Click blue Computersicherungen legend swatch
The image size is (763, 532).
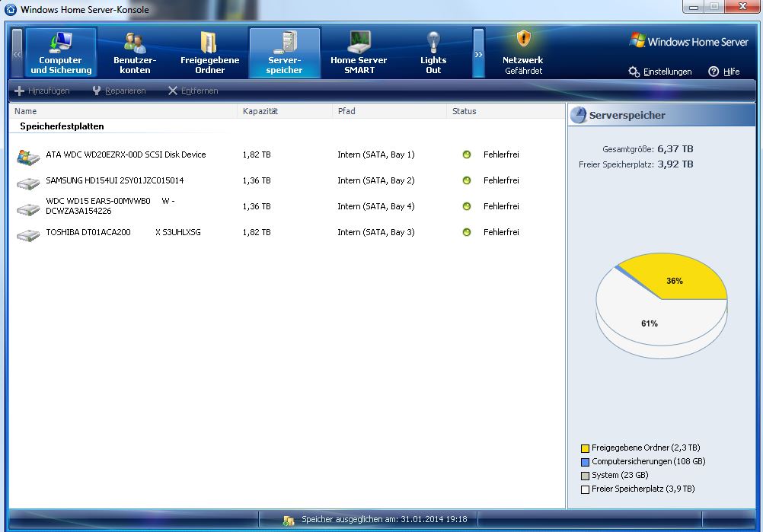pyautogui.click(x=585, y=462)
